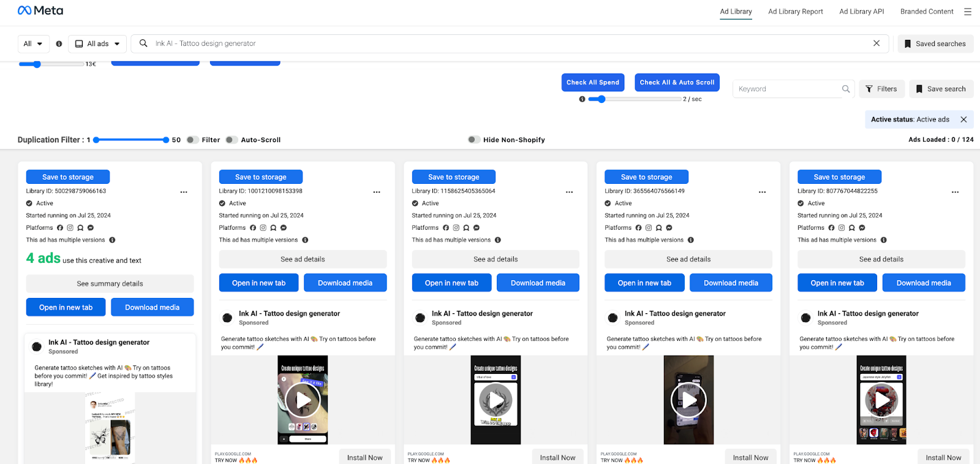Save ad 500298759066163 to storage
Image resolution: width=980 pixels, height=464 pixels.
(x=68, y=177)
